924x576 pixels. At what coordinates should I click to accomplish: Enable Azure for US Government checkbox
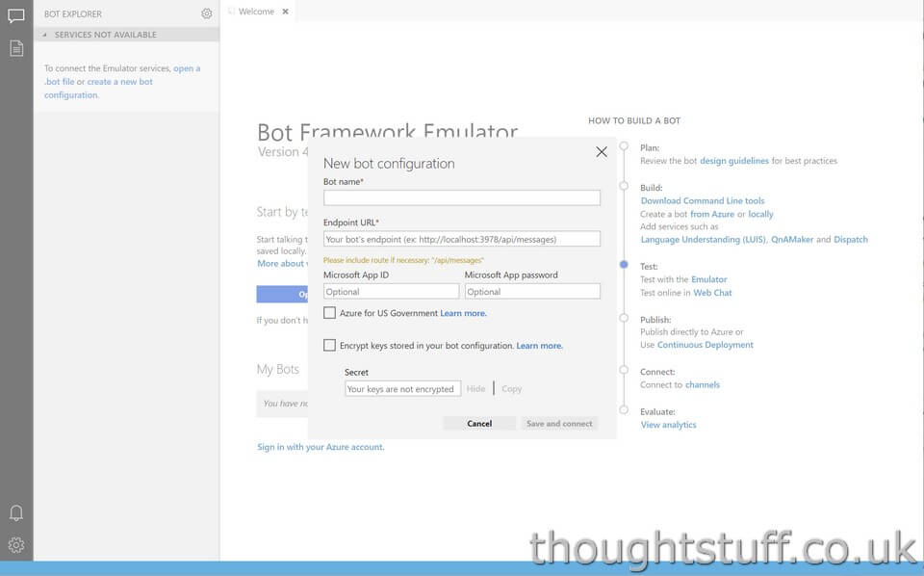point(329,312)
